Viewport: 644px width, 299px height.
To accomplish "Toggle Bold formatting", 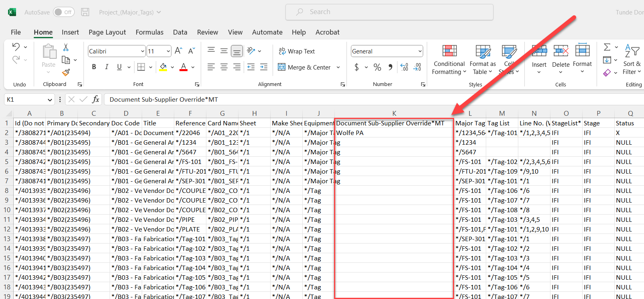I will coord(94,67).
